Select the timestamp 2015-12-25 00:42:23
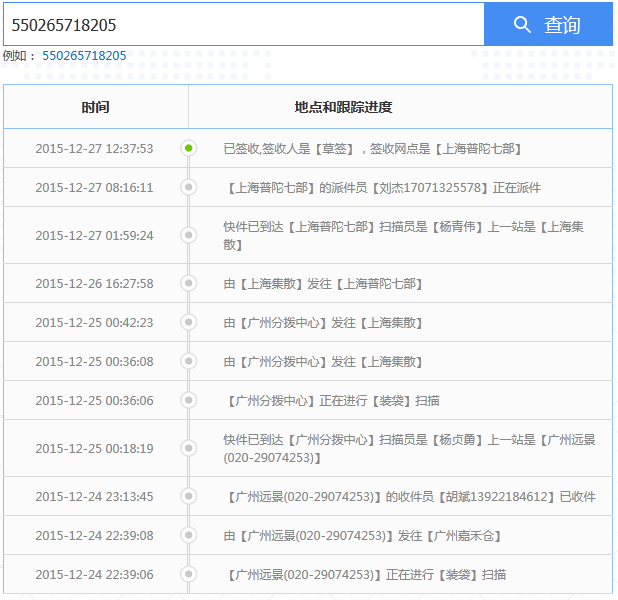 coord(94,322)
